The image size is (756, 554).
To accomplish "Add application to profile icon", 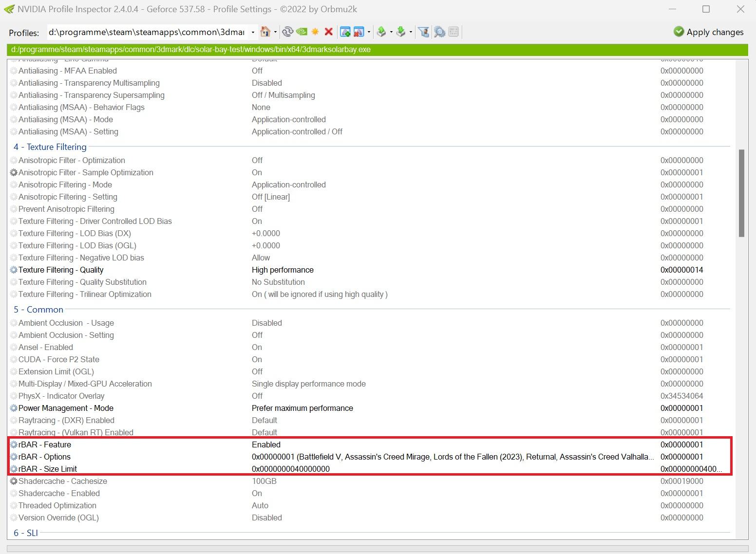I will pos(345,32).
